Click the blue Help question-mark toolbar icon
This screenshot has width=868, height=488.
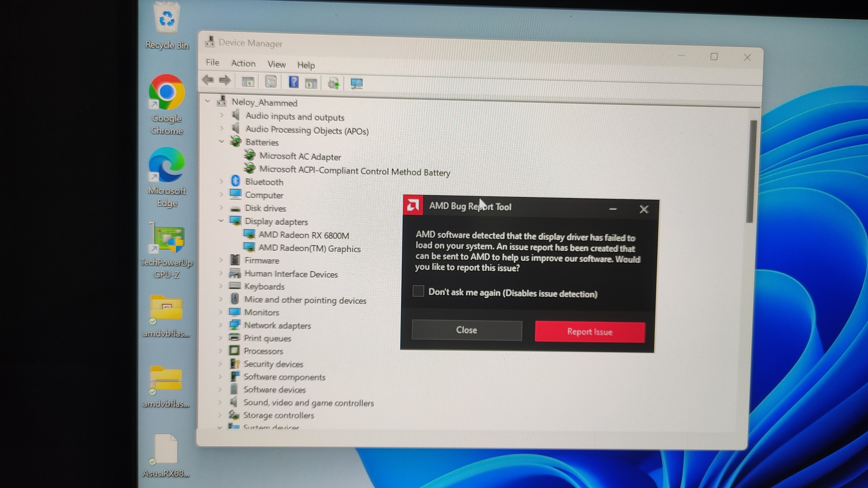coord(293,82)
